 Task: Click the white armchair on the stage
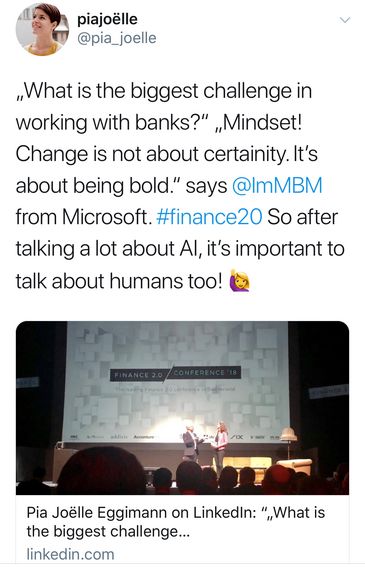295,466
